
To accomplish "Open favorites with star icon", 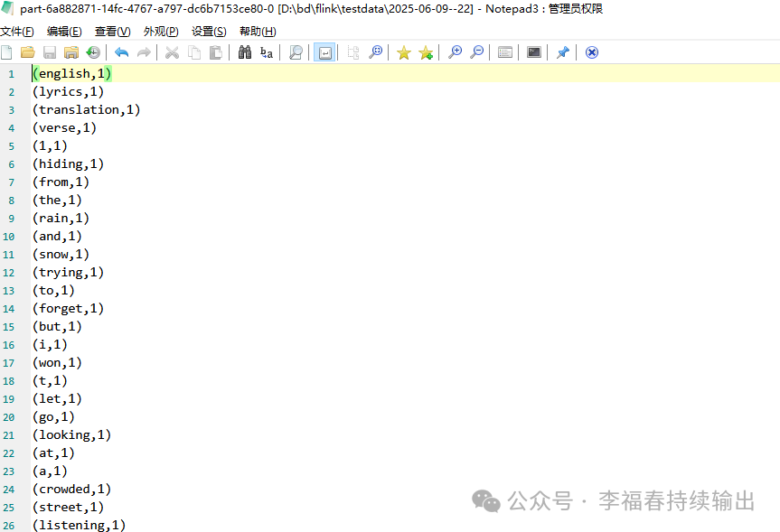I will click(404, 52).
